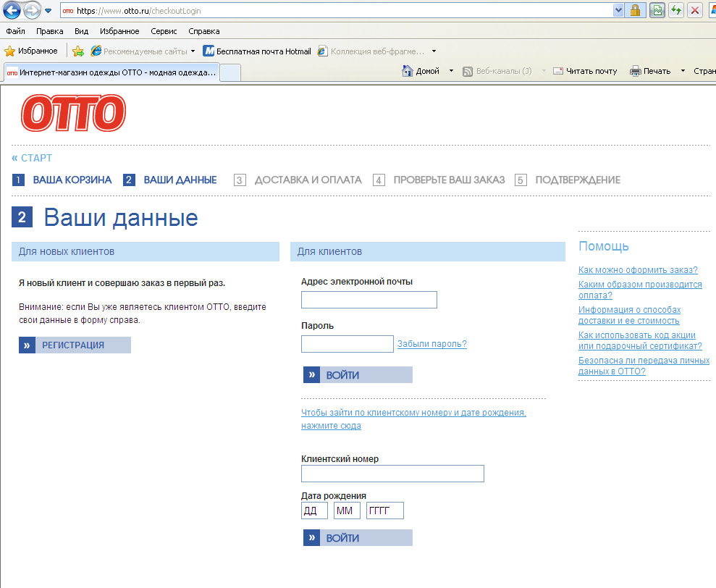This screenshot has height=588, width=716.
Task: Click Войти under the password field
Action: 358,374
